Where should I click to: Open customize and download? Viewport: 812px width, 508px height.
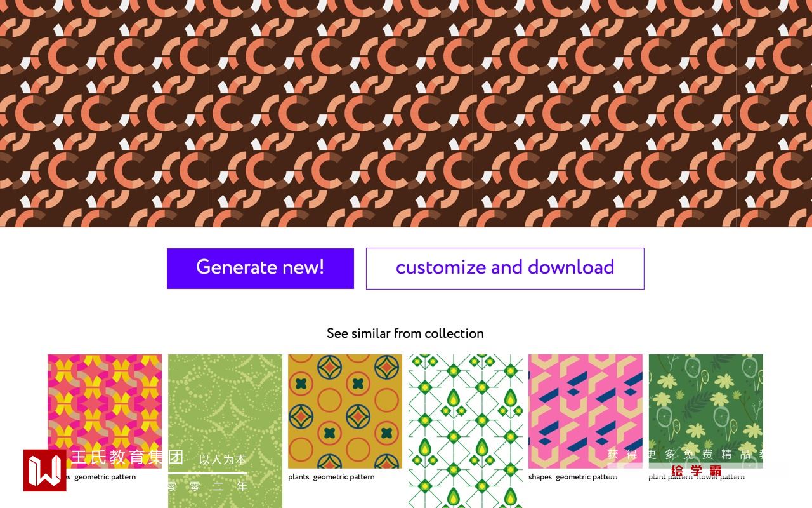505,269
